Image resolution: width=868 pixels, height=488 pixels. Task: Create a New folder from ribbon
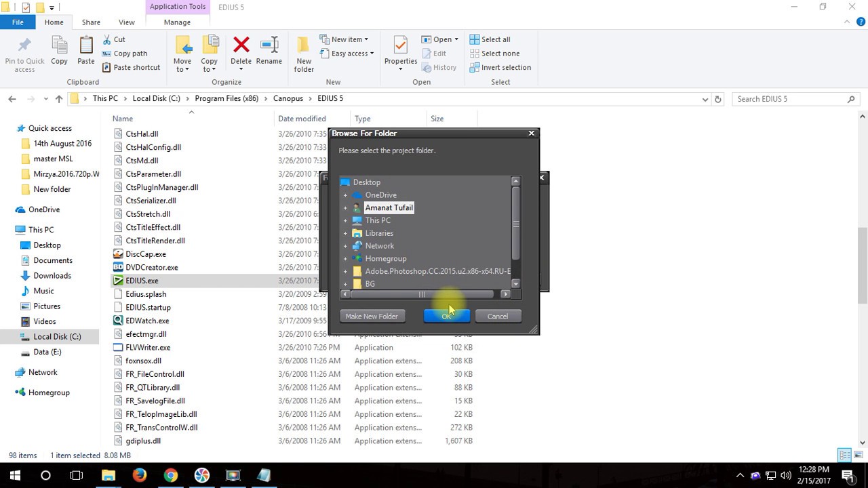(304, 54)
